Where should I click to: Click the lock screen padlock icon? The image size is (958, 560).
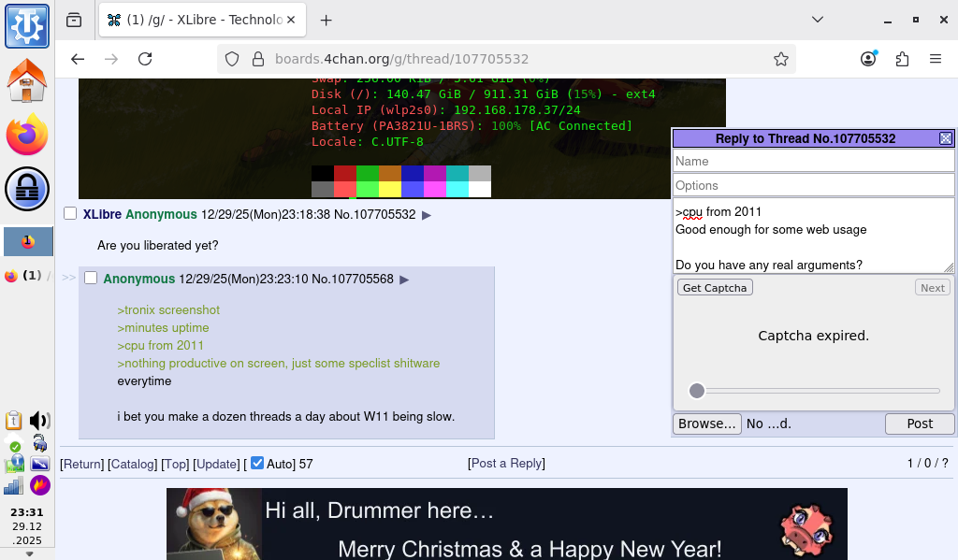27,188
